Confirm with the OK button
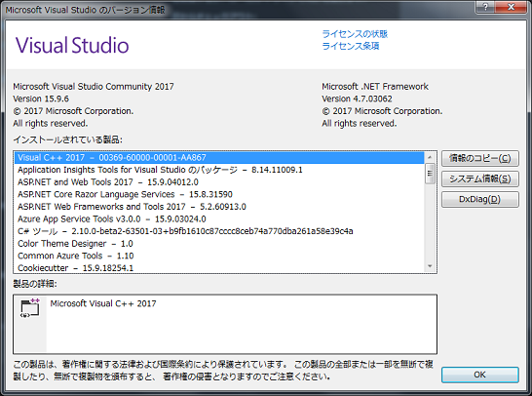 coord(479,375)
